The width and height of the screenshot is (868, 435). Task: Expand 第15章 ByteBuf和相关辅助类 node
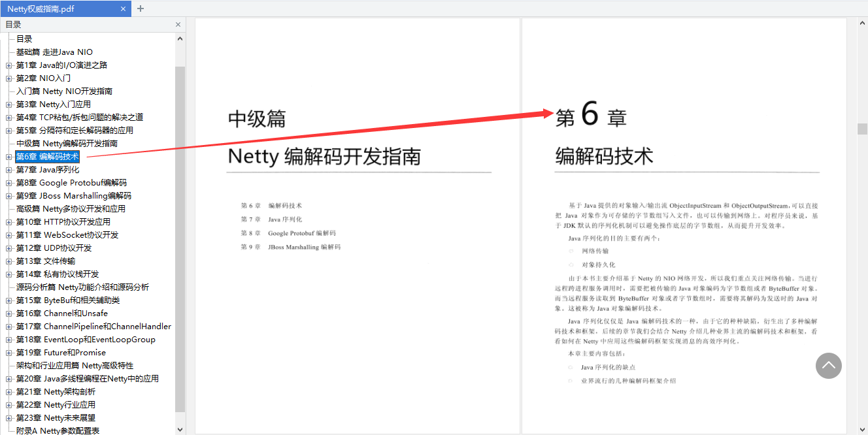coord(8,300)
